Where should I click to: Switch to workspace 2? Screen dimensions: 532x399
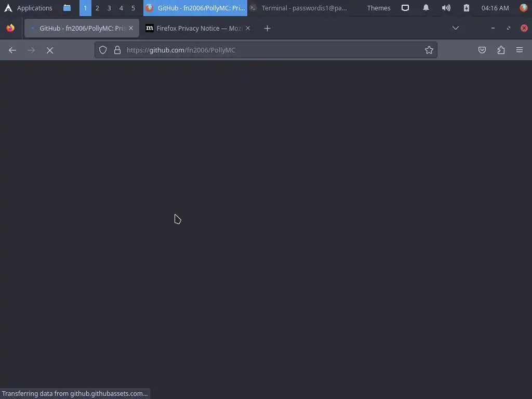[97, 8]
